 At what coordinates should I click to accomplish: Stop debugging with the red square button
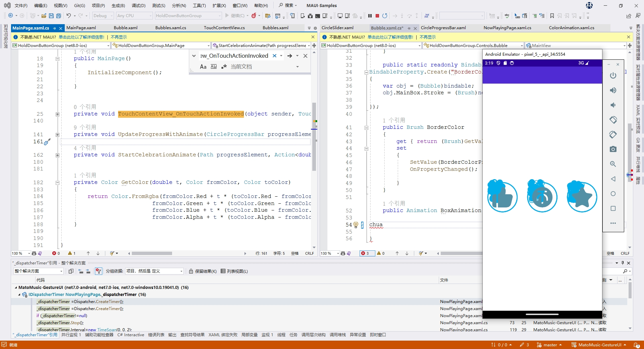[x=377, y=16]
